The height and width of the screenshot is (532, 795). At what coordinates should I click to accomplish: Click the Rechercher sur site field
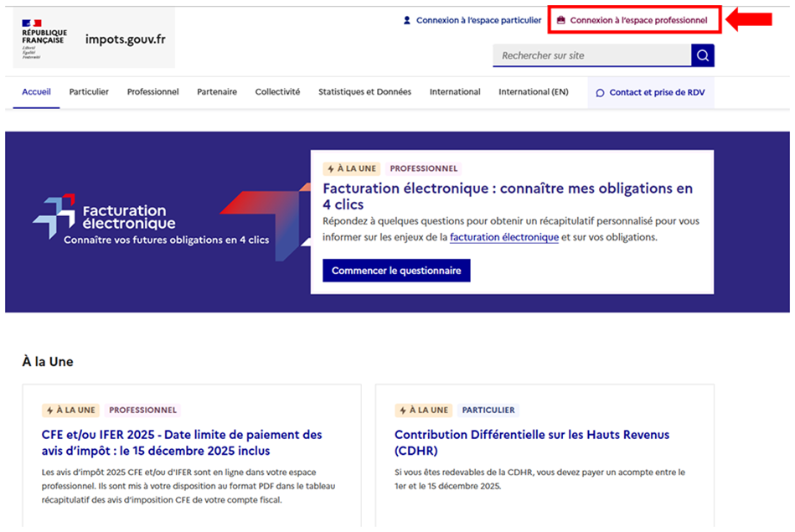591,55
